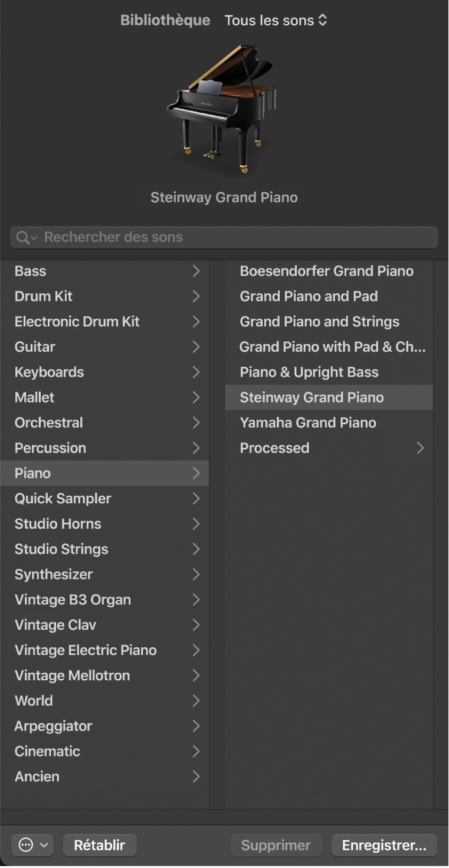Choose Yamaha Grand Piano patch

click(x=308, y=422)
